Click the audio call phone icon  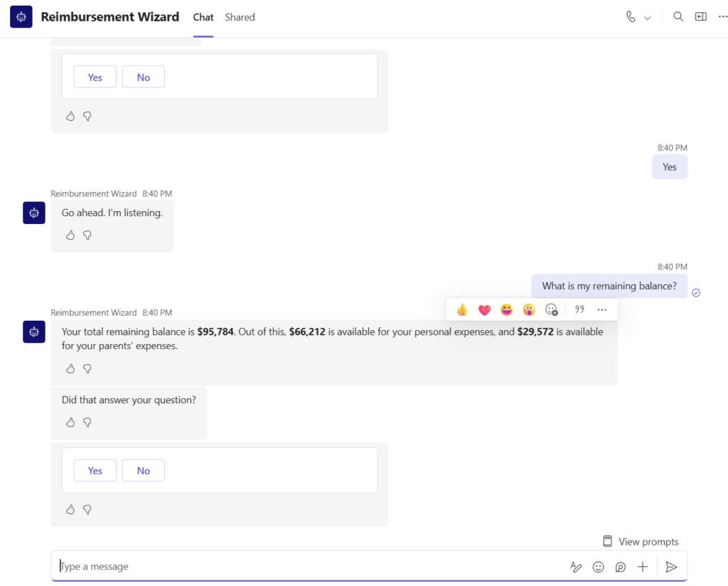[631, 17]
